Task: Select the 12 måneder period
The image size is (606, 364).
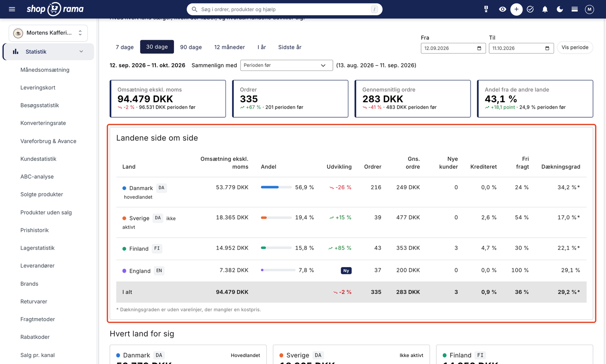Action: (x=229, y=47)
